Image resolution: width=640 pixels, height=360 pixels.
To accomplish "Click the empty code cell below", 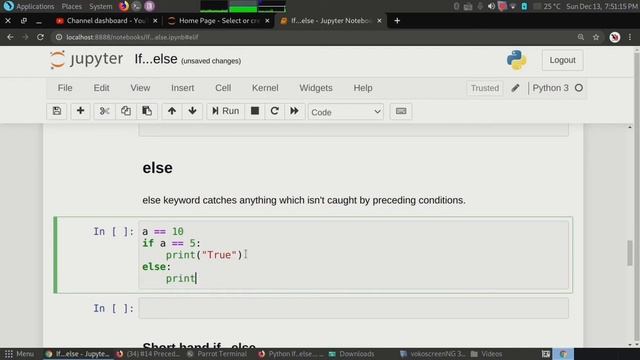I will [353, 308].
